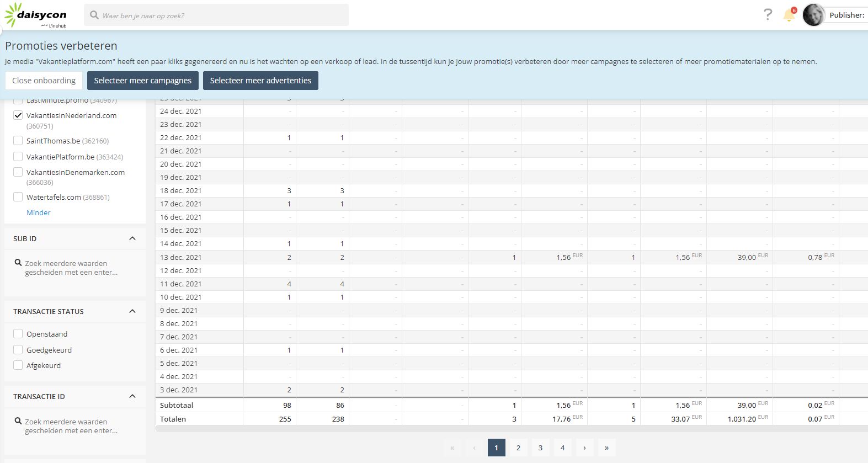Click the '6 dec. 2021' row date
The image size is (868, 463).
pos(179,350)
